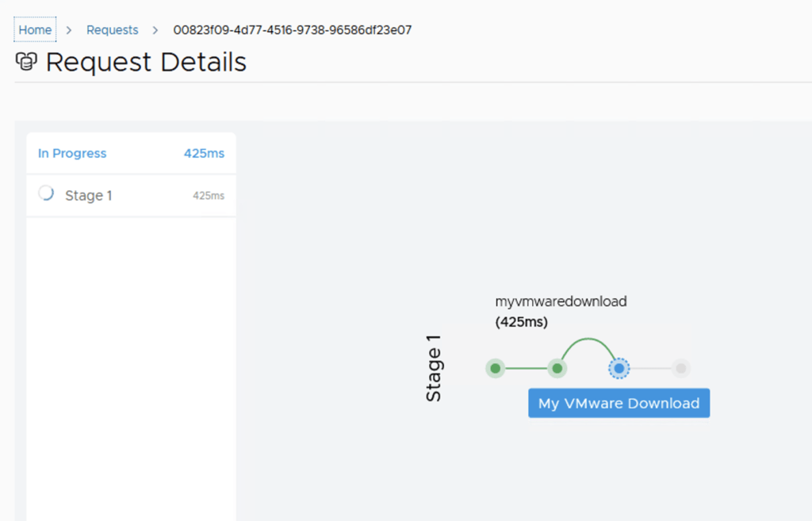812x521 pixels.
Task: Select Stage 1 in the left panel
Action: [x=88, y=196]
